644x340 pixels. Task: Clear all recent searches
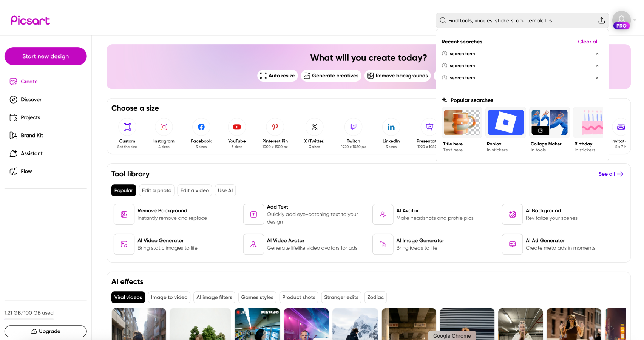[588, 42]
